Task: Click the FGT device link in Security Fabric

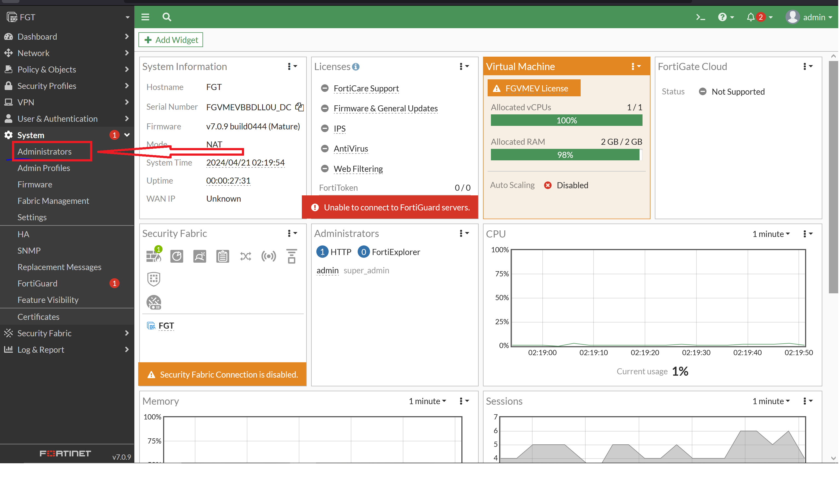Action: (x=166, y=326)
